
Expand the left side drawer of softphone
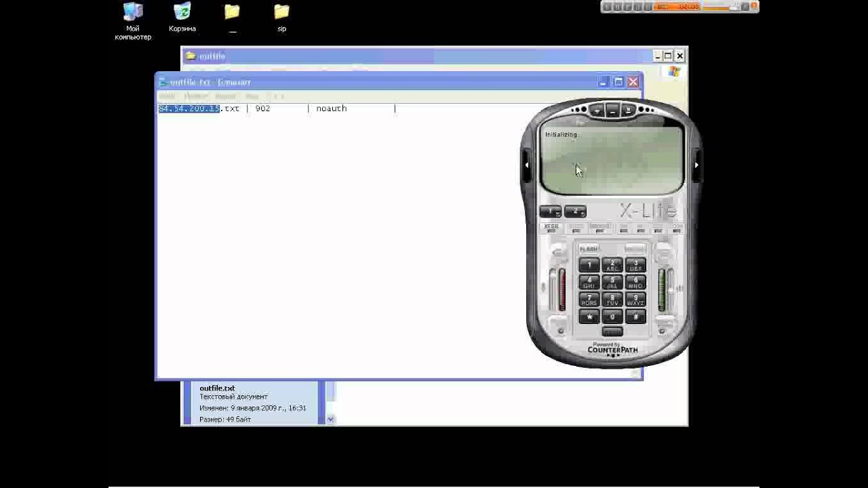pos(527,165)
